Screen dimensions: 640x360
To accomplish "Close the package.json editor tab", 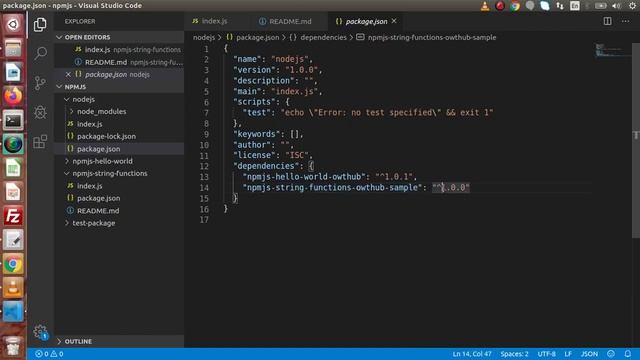I will pyautogui.click(x=394, y=21).
